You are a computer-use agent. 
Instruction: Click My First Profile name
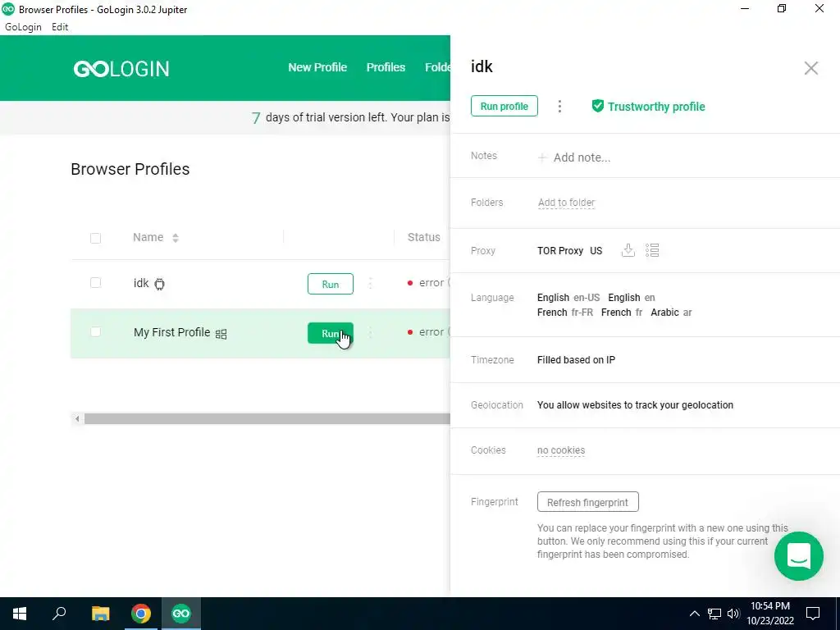(171, 332)
